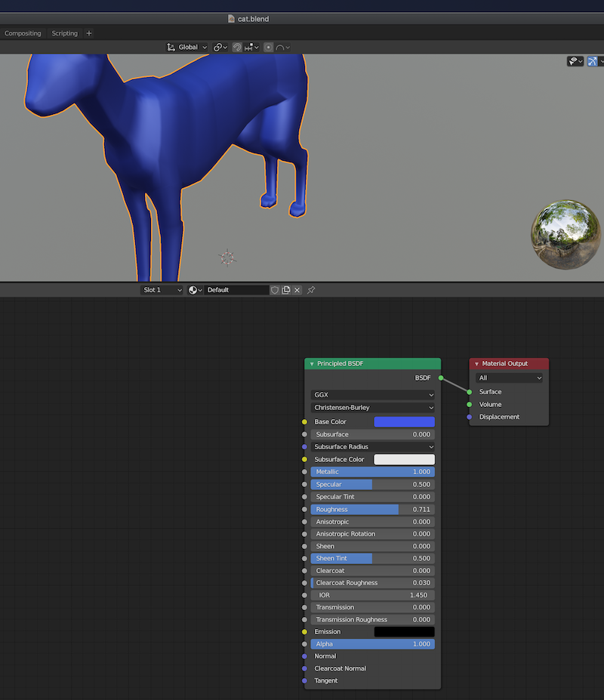Click the blue Base Color swatch
604x700 pixels.
(404, 422)
